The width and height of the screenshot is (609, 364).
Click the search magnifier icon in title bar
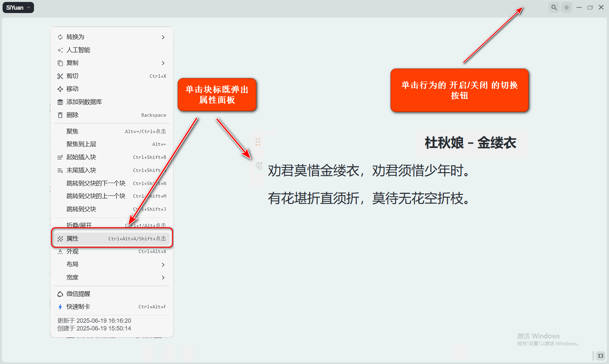point(554,7)
